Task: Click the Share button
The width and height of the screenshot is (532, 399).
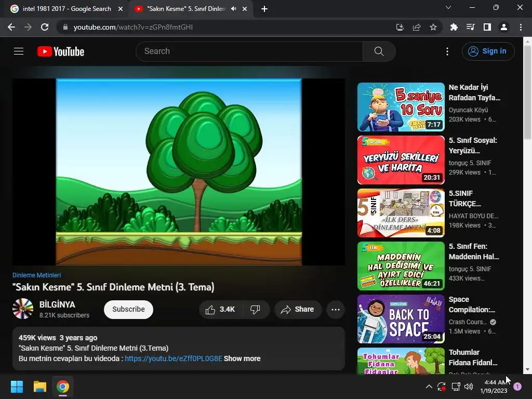Action: (x=298, y=310)
